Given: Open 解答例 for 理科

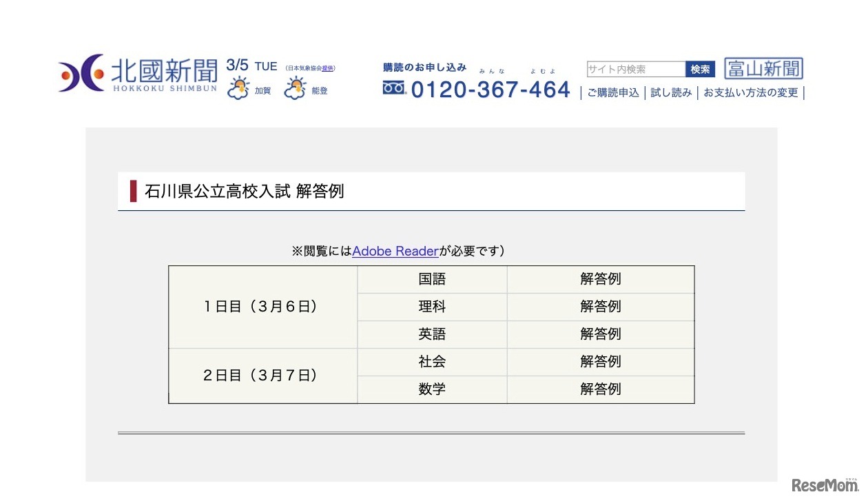Looking at the screenshot, I should (x=601, y=307).
